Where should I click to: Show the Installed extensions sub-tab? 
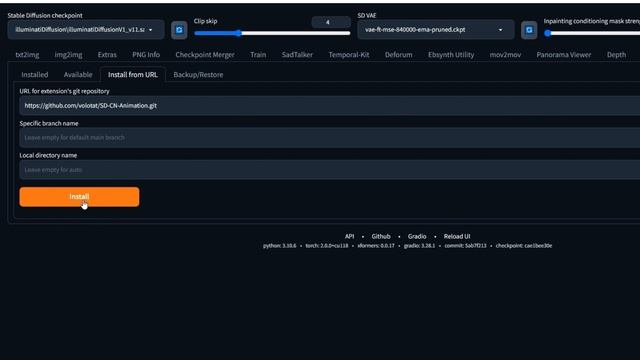point(35,75)
